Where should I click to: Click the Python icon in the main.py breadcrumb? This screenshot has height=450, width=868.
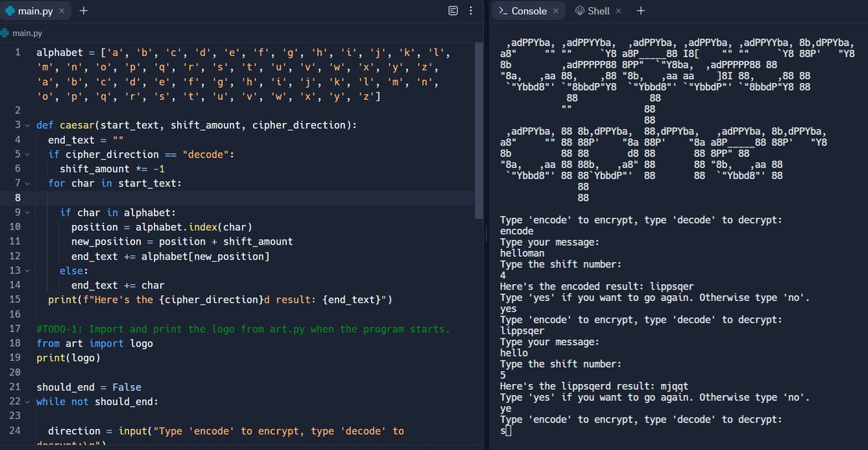[4, 33]
